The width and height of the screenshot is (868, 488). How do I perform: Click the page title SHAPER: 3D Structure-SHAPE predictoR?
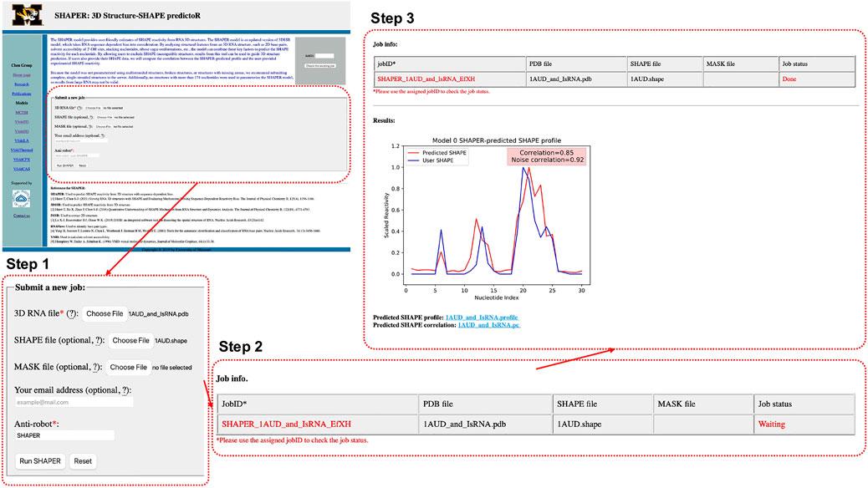pyautogui.click(x=127, y=16)
